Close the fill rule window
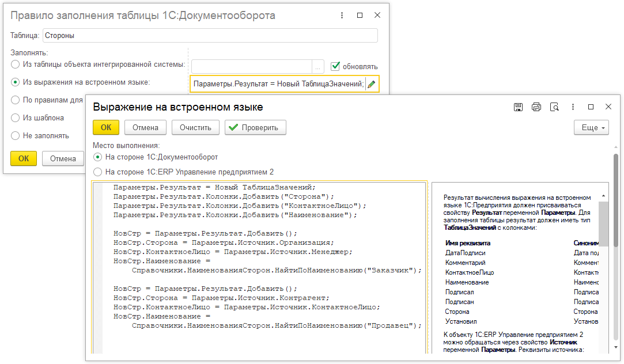 click(377, 15)
